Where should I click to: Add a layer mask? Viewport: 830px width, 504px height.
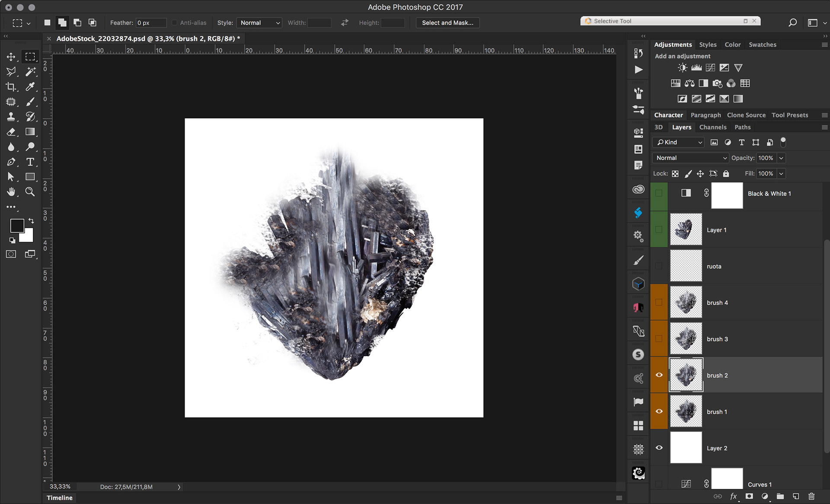click(x=749, y=496)
